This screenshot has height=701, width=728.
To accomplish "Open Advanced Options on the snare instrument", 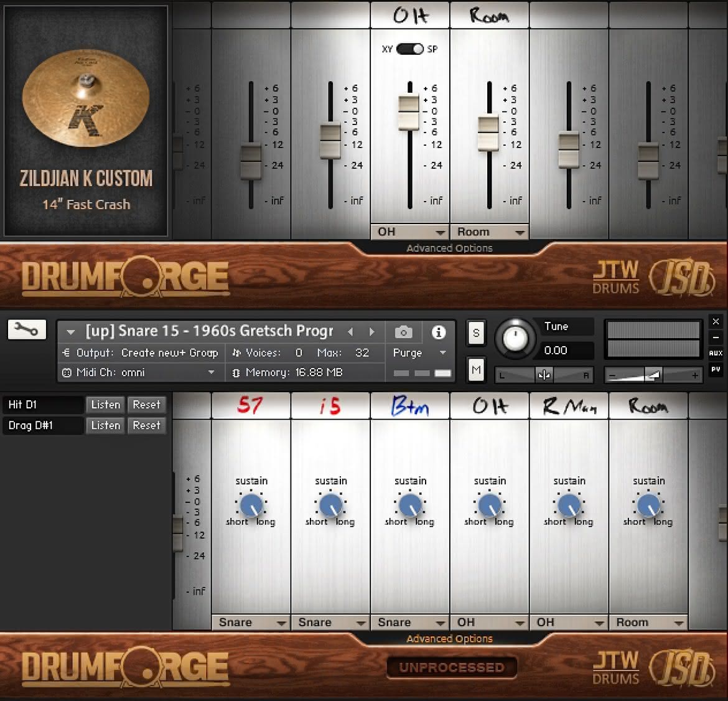I will [x=449, y=639].
